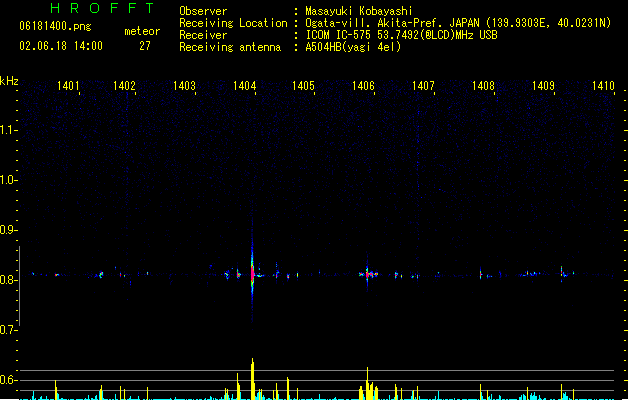Click the 1406 time axis label
The width and height of the screenshot is (629, 400).
(x=363, y=85)
